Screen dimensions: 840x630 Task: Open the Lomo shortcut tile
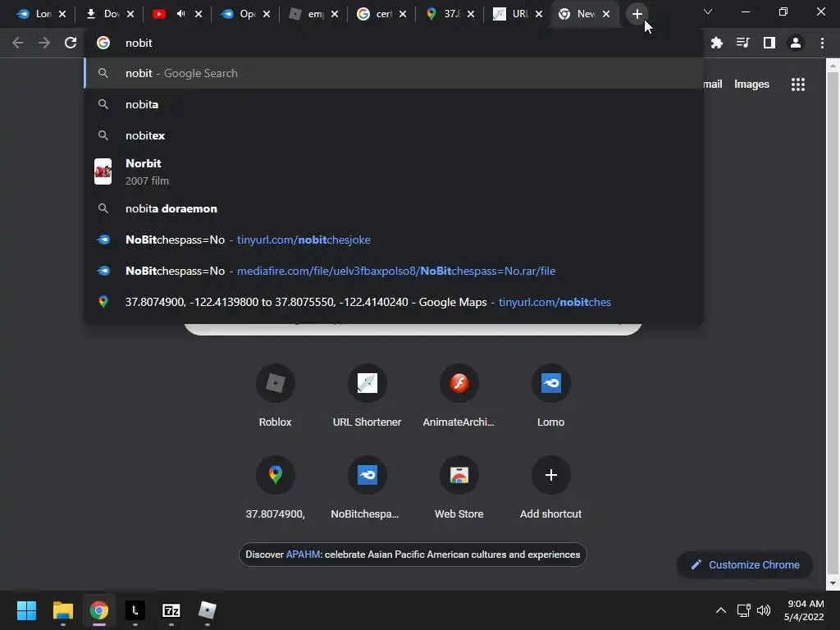pyautogui.click(x=550, y=396)
